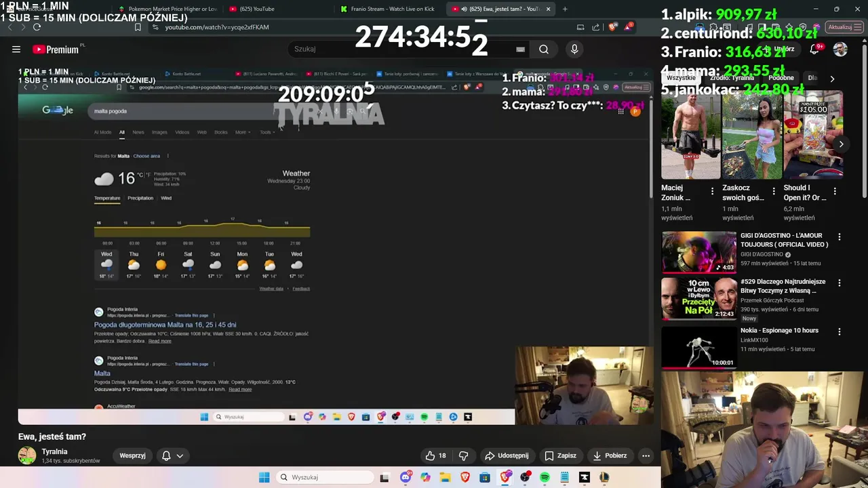
Task: Open Task View in the taskbar
Action: tap(384, 477)
